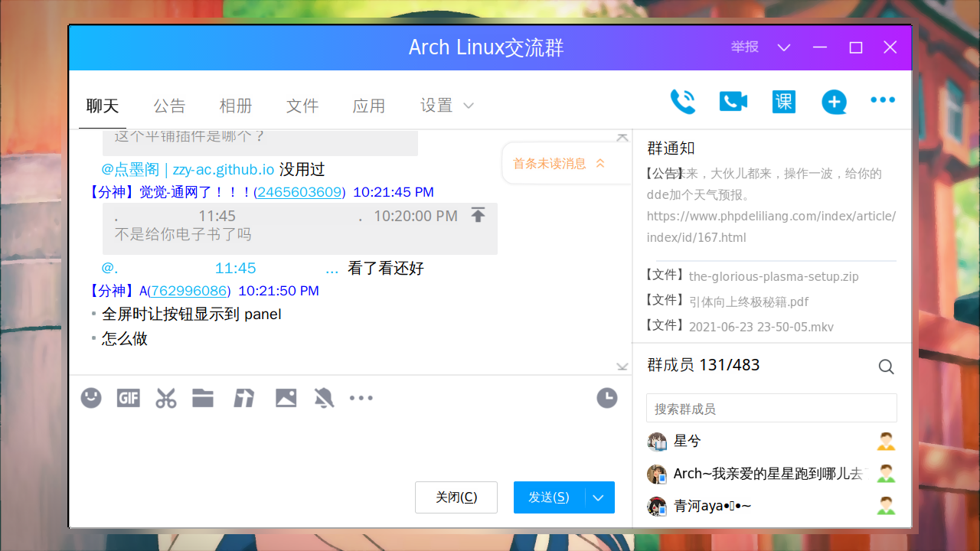Insert an image into the chat
The height and width of the screenshot is (551, 980).
tap(286, 398)
